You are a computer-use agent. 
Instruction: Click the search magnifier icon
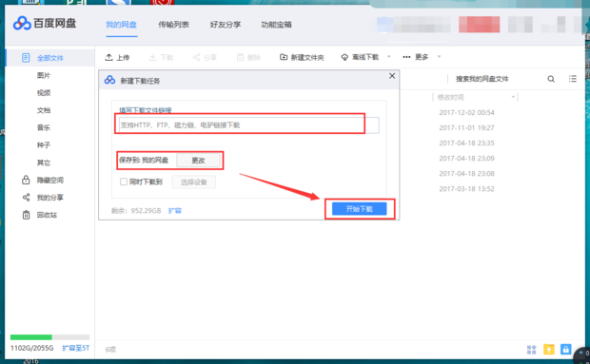[x=551, y=79]
